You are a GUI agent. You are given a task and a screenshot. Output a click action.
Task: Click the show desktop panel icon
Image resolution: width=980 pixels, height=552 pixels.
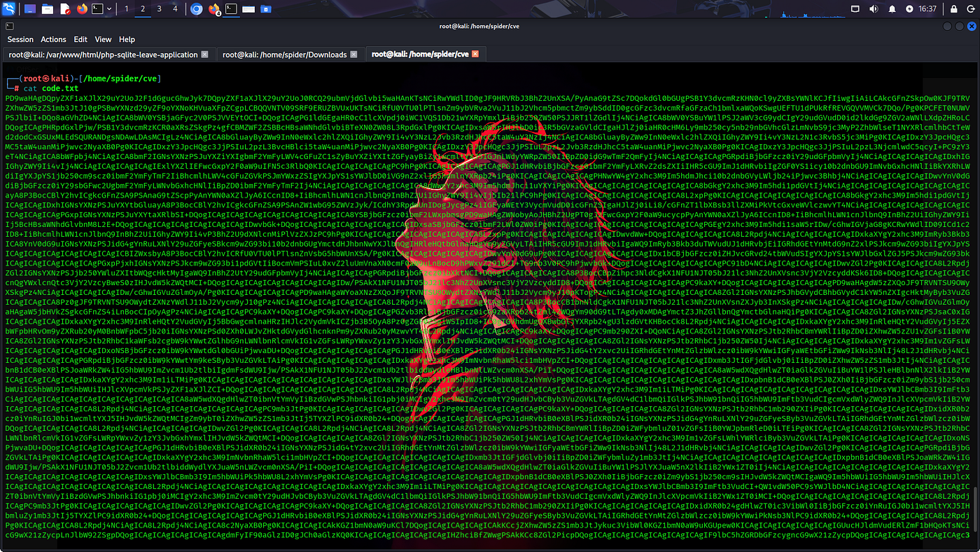(29, 9)
